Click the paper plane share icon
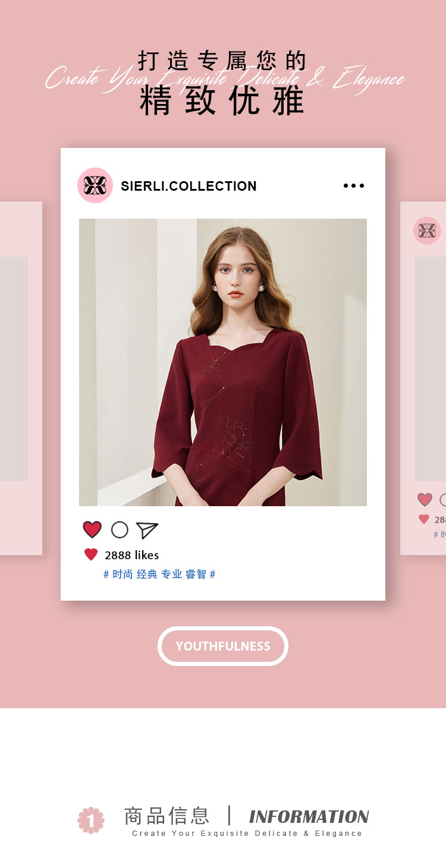This screenshot has height=868, width=446. pyautogui.click(x=147, y=530)
